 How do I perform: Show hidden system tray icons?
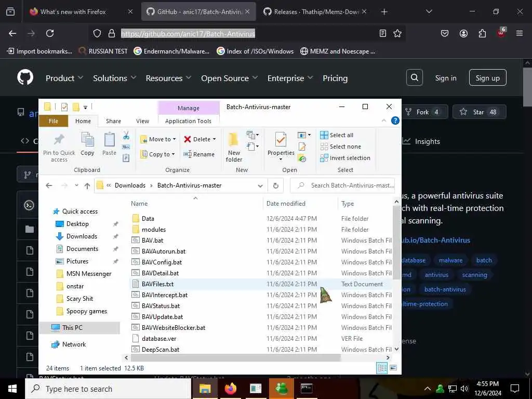click(428, 389)
